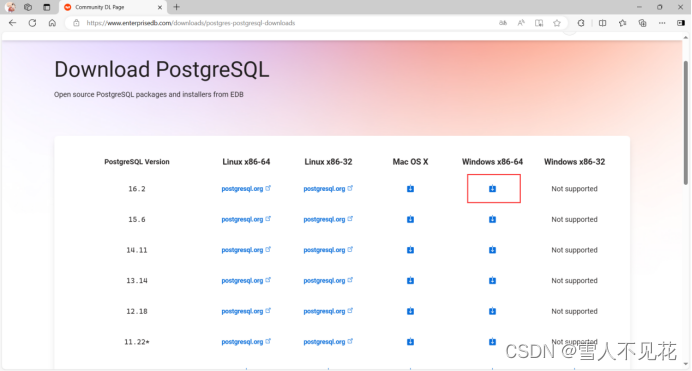Add this page to favorites

[x=557, y=23]
